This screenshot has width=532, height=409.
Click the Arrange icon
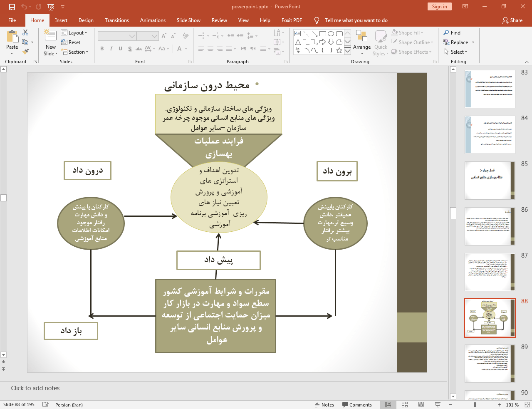tap(361, 36)
